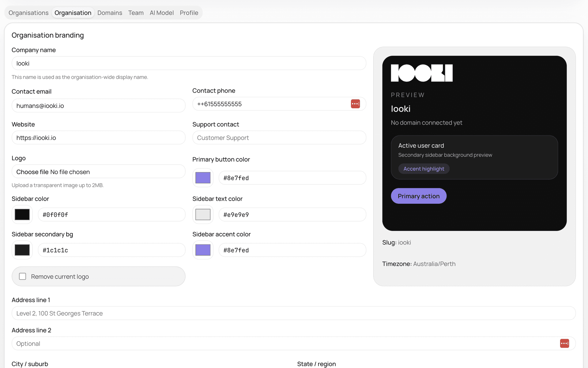Click the "No domain connected yet" text
Screen dimensions: 588x368
coord(427,123)
